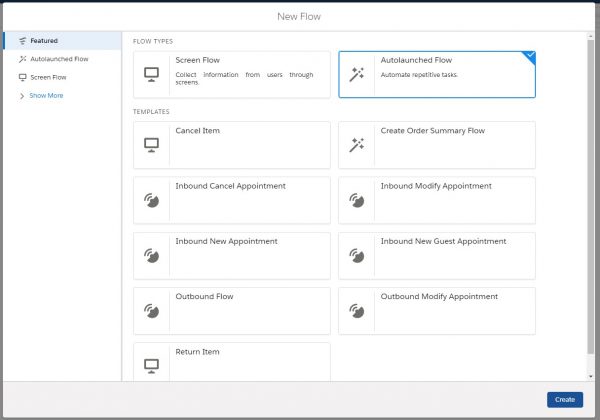
Task: Click the Screen Flow monitor icon
Action: tap(152, 74)
